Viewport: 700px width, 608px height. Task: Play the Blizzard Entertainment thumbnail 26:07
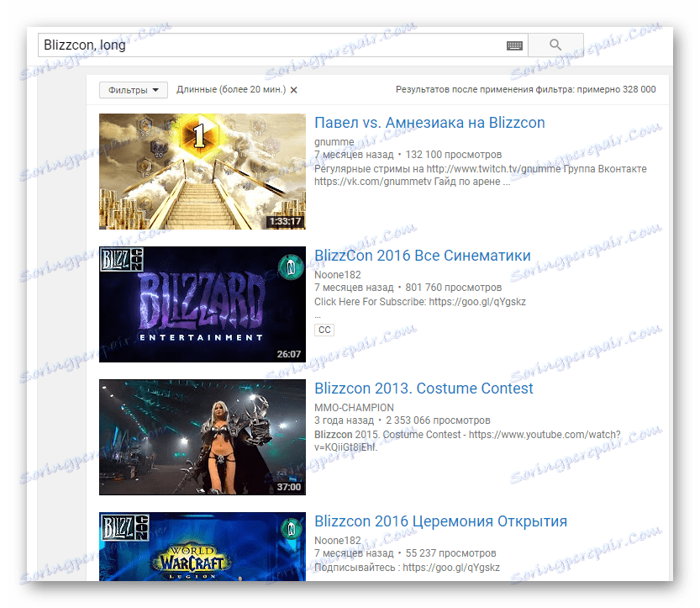203,304
